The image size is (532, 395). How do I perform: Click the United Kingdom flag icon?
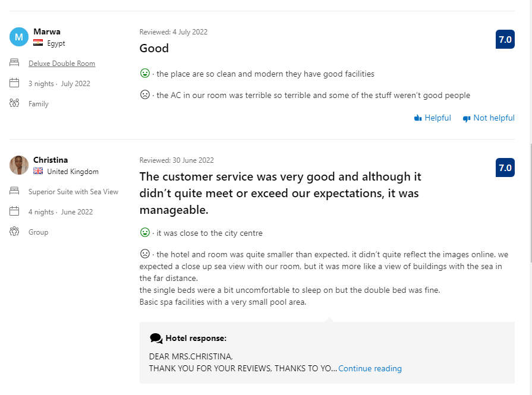38,171
